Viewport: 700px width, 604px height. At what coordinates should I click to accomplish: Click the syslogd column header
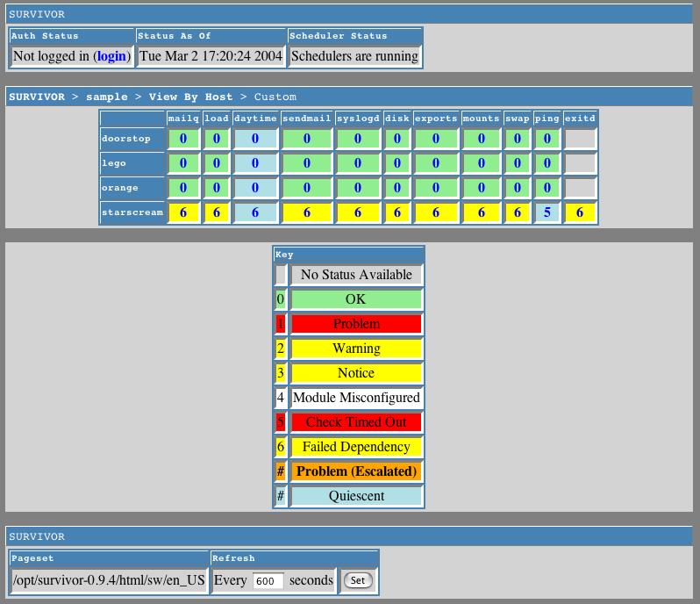(358, 119)
